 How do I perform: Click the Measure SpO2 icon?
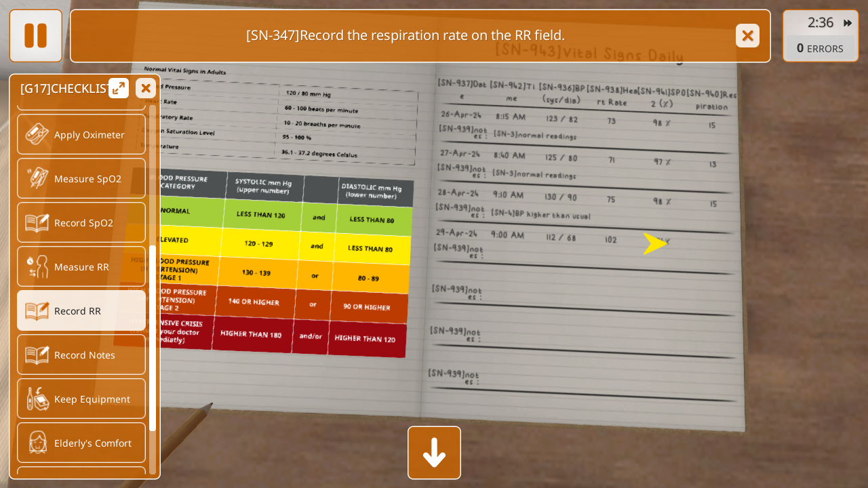[37, 178]
